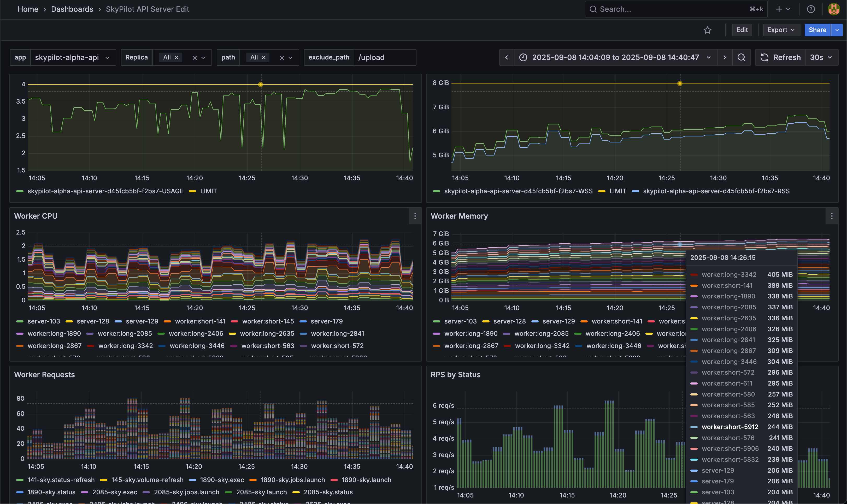Open the Worker CPU panel kebab menu
Image resolution: width=847 pixels, height=504 pixels.
click(x=415, y=216)
